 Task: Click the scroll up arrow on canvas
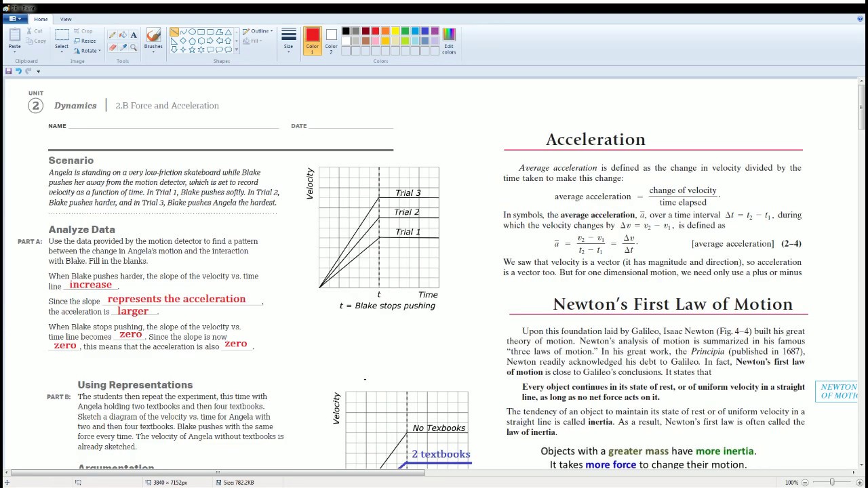(861, 82)
